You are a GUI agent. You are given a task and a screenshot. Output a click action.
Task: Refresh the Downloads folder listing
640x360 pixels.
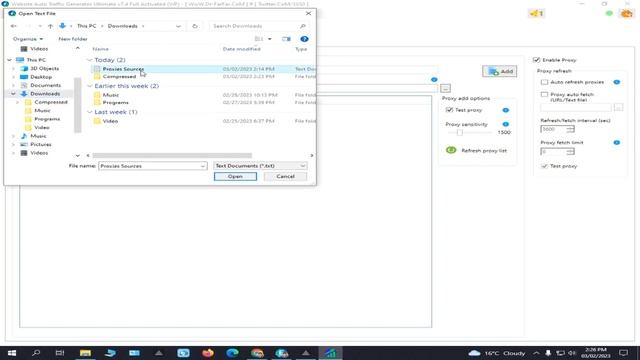click(195, 26)
